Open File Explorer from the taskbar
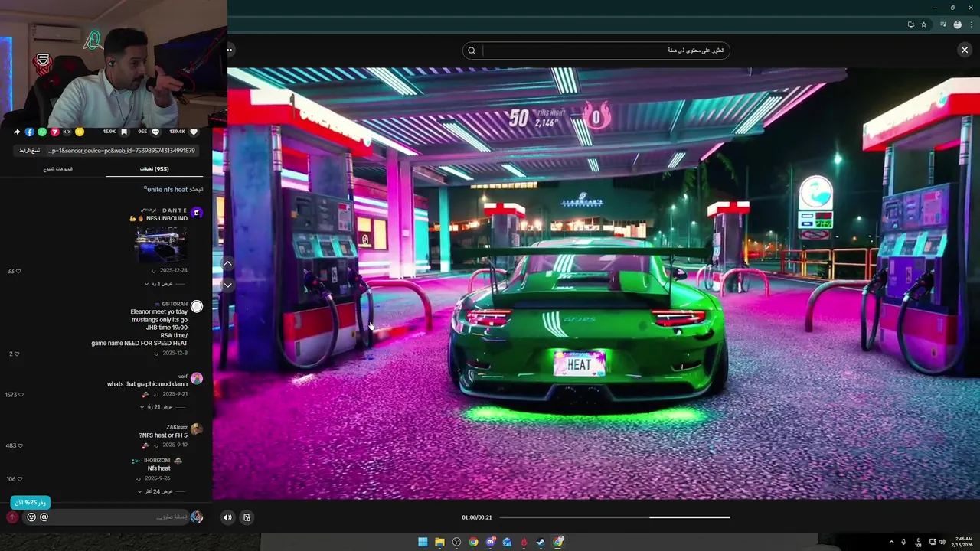The image size is (980, 551). click(439, 542)
